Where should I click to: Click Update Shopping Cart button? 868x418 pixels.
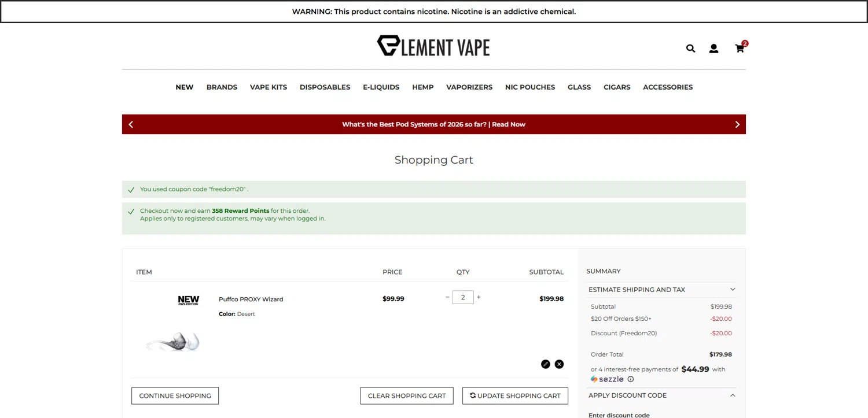tap(515, 396)
